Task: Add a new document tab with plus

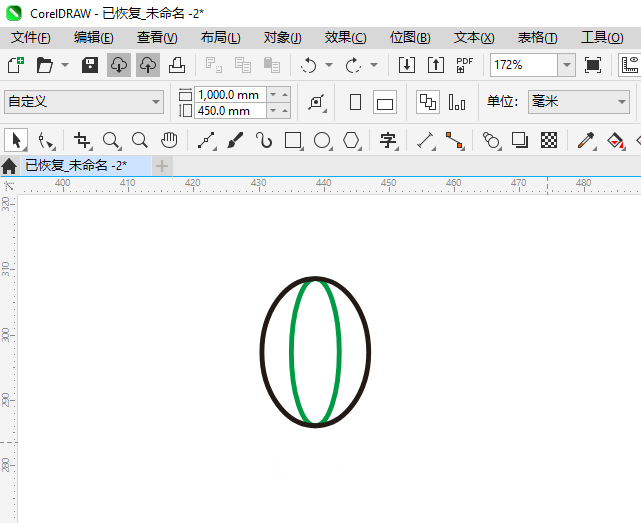Action: (162, 165)
